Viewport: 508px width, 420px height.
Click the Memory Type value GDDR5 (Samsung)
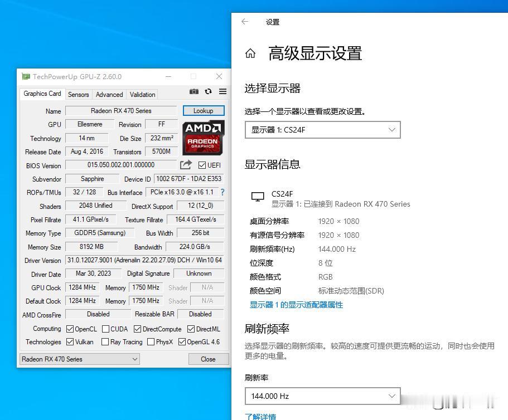(100, 233)
